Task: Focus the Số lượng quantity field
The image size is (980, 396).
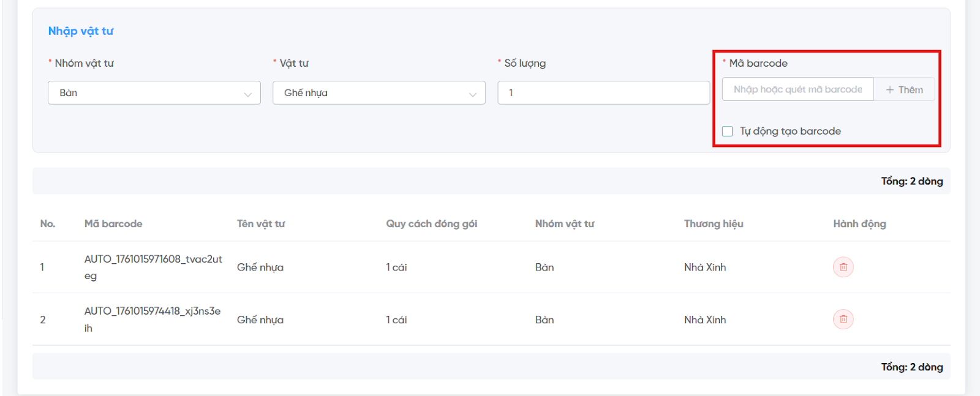Action: tap(603, 93)
